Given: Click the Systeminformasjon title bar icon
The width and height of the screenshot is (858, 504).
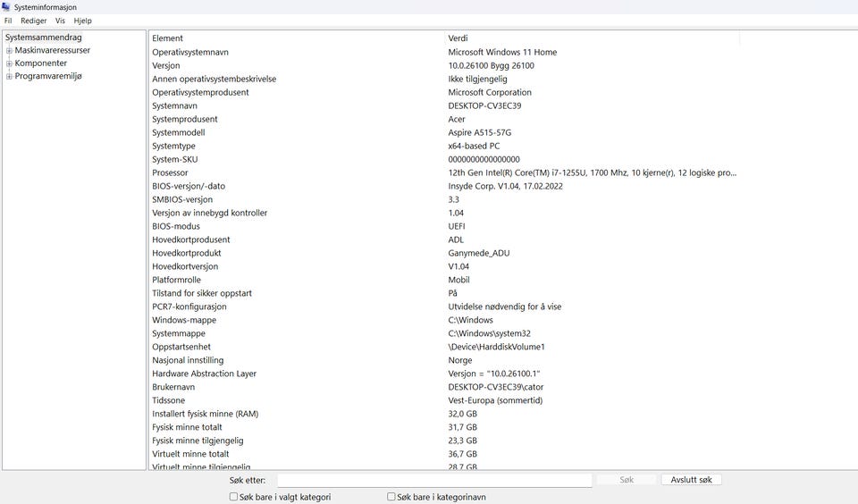Looking at the screenshot, I should [6, 7].
